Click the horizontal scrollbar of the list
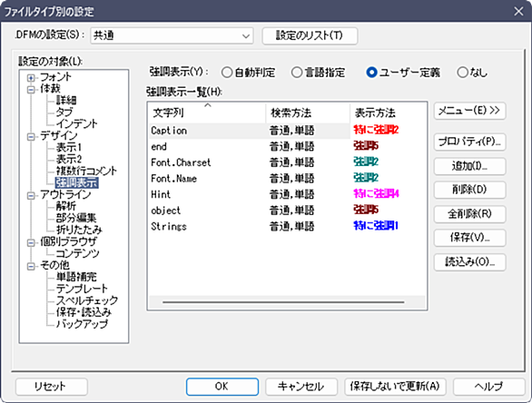The image size is (532, 403). 287,302
